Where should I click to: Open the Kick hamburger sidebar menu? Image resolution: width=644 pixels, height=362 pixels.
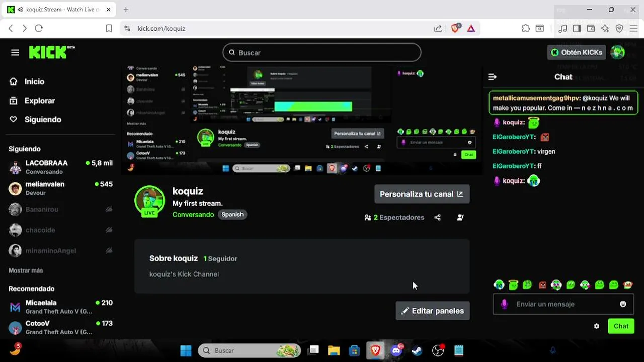(15, 53)
